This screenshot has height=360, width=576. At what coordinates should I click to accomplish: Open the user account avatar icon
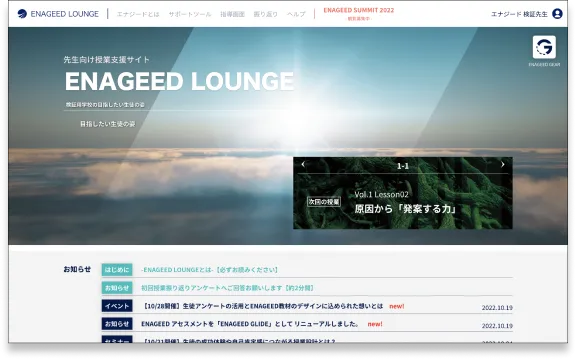[x=557, y=14]
